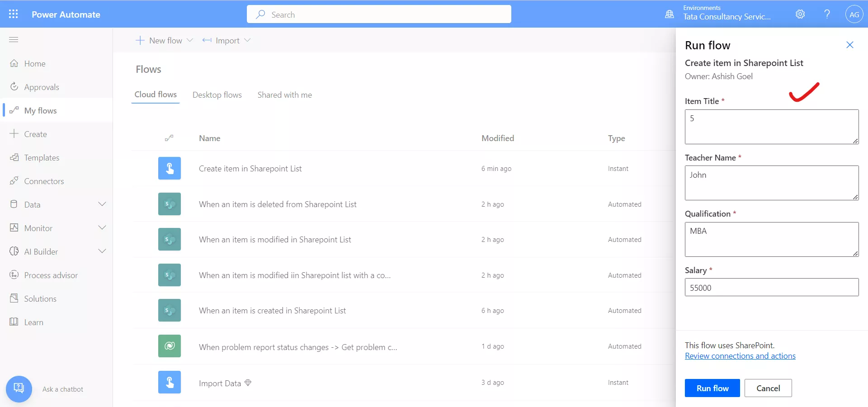Expand the New flow dropdown
The width and height of the screenshot is (868, 407).
(x=190, y=40)
